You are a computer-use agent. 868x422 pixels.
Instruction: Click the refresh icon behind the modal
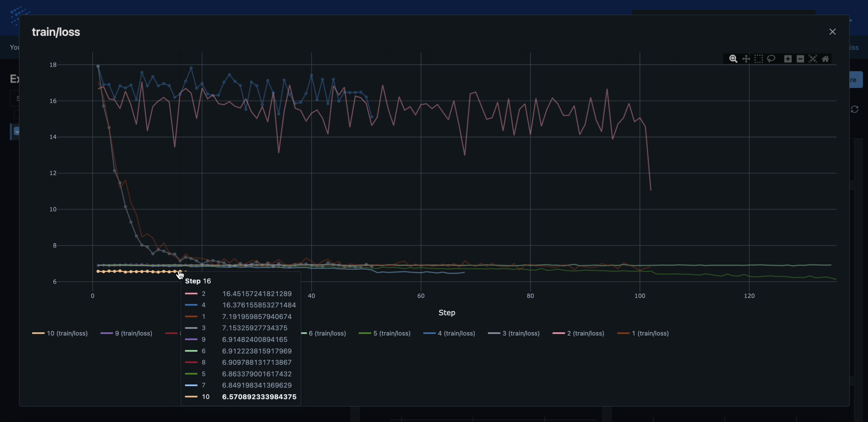click(x=855, y=109)
